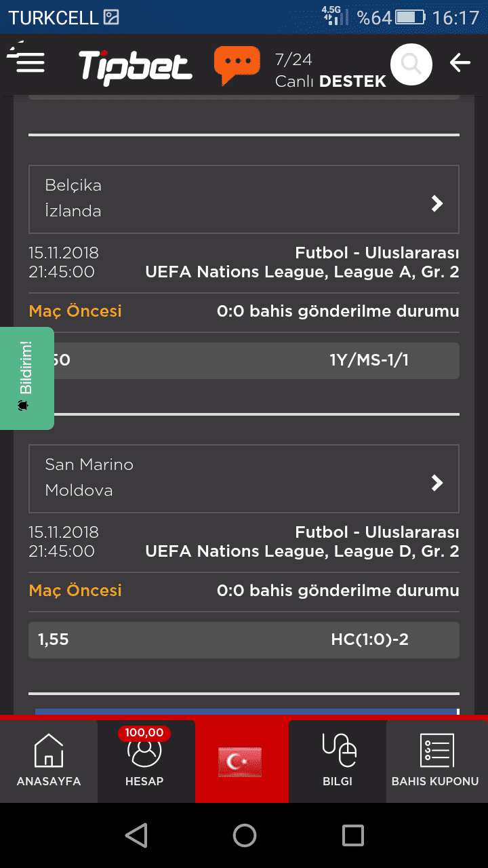The image size is (488, 868).
Task: Tap the search magnifier icon
Action: (411, 64)
